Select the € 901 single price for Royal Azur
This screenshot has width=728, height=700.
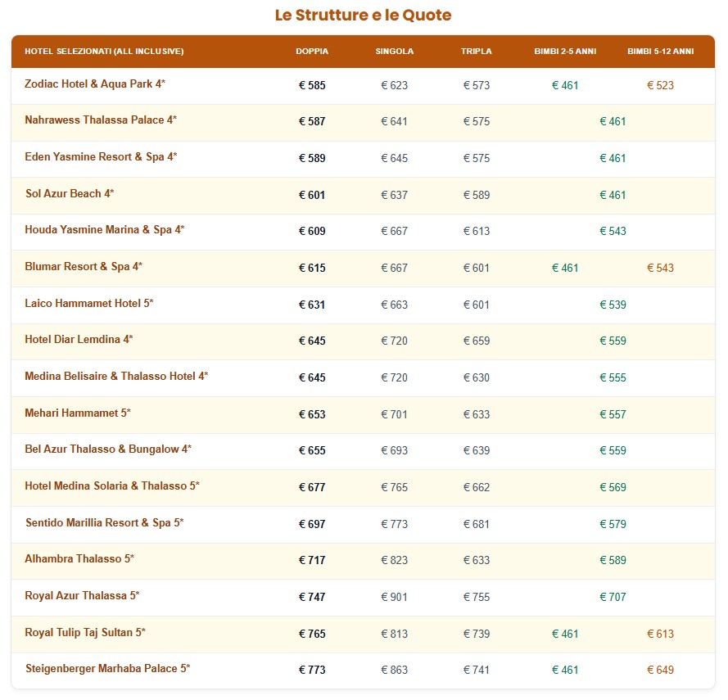(x=394, y=597)
